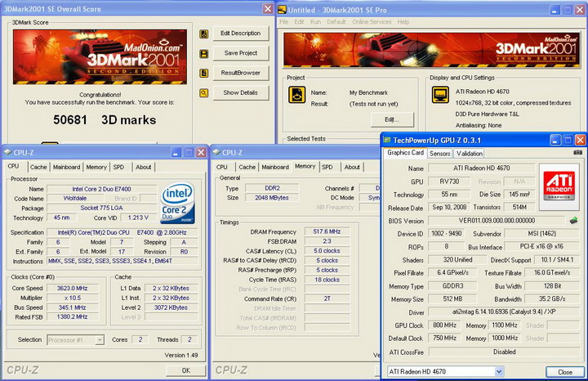Open the Help menu in 3DMark Pro
The height and width of the screenshot is (381, 588).
point(403,22)
